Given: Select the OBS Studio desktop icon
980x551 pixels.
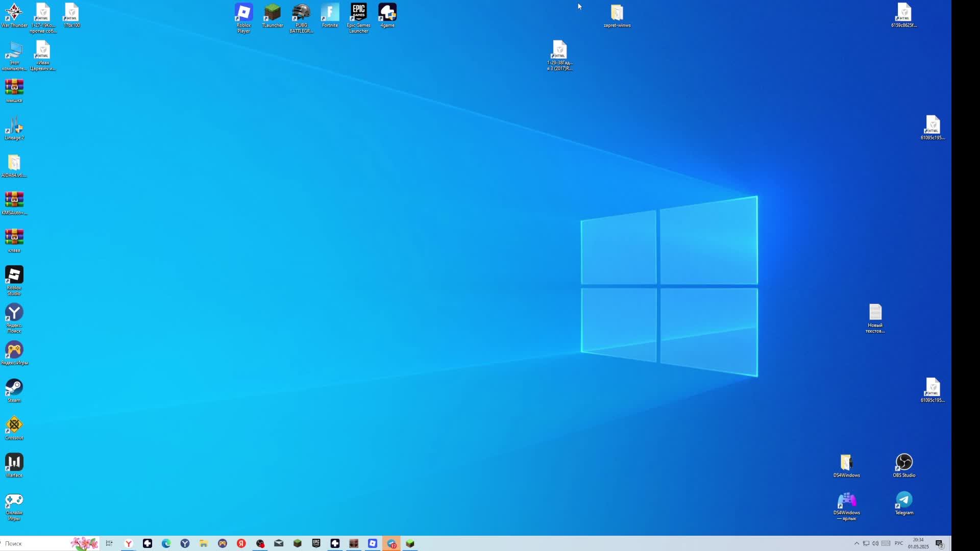Looking at the screenshot, I should click(x=904, y=462).
